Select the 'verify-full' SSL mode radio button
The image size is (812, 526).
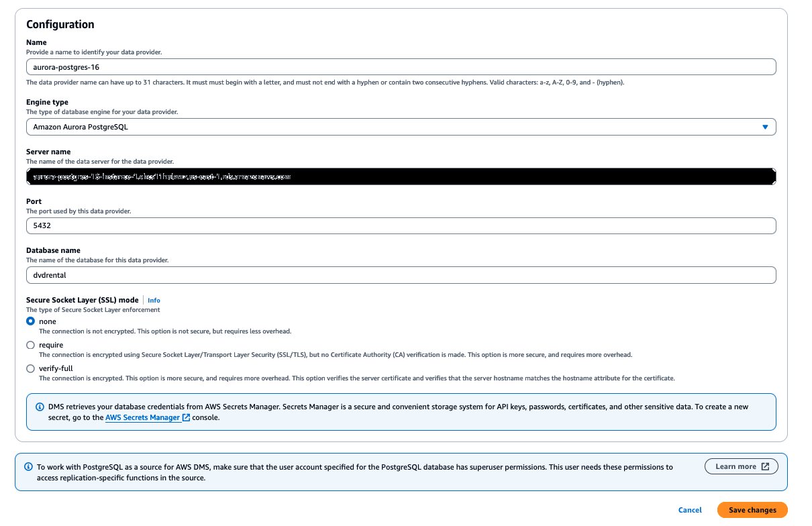click(x=30, y=368)
